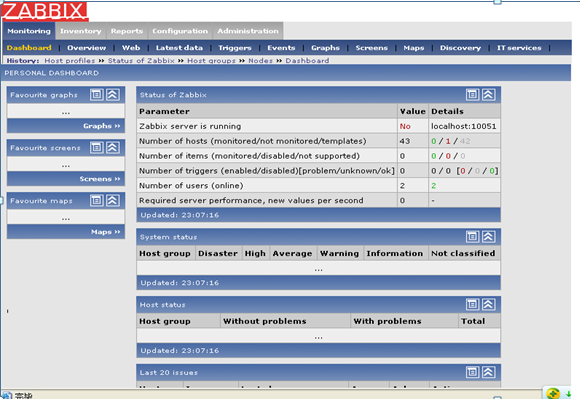Screen dimensions: 580x399
Task: Follow the Nodes history link
Action: click(x=260, y=60)
